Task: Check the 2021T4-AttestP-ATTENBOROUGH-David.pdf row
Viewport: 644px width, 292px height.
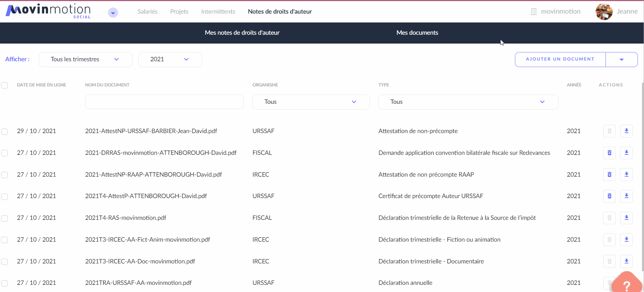Action: 4,196
